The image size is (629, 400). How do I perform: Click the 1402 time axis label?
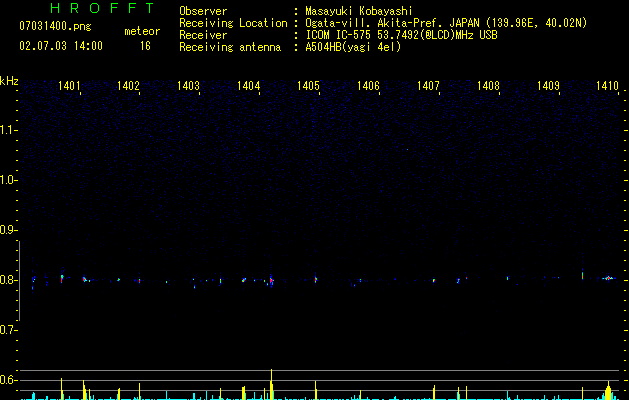(128, 85)
